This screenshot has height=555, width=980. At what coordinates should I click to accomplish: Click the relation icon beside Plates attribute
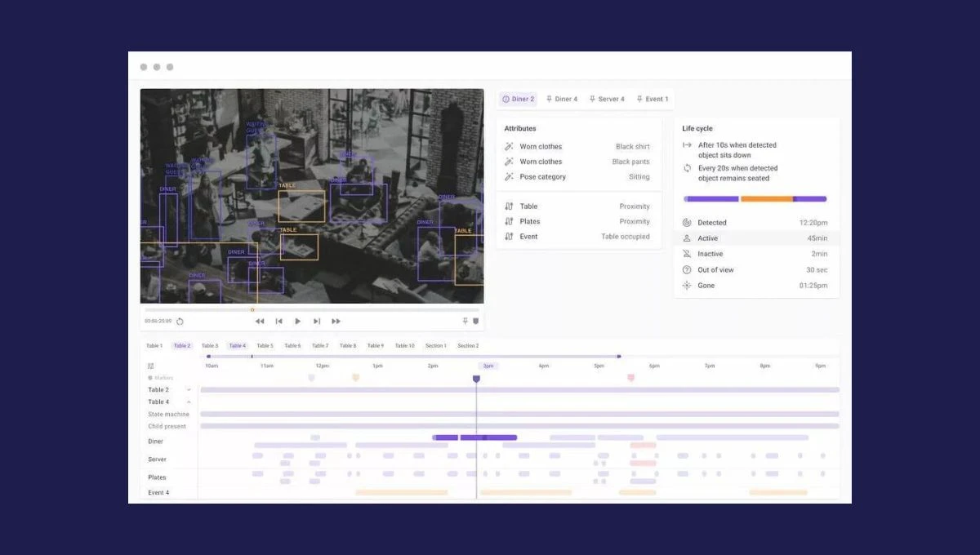click(509, 221)
